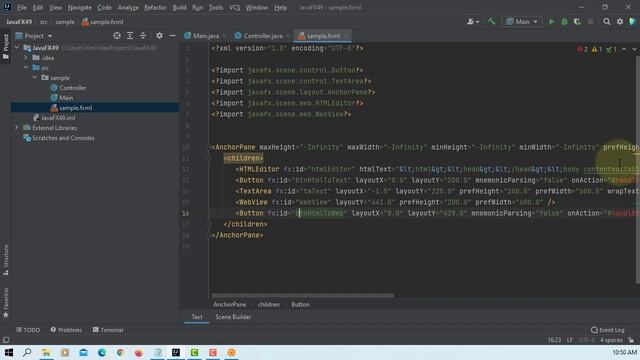Click the 4 spaces indent indicator
640x360 pixels.
coord(611,340)
